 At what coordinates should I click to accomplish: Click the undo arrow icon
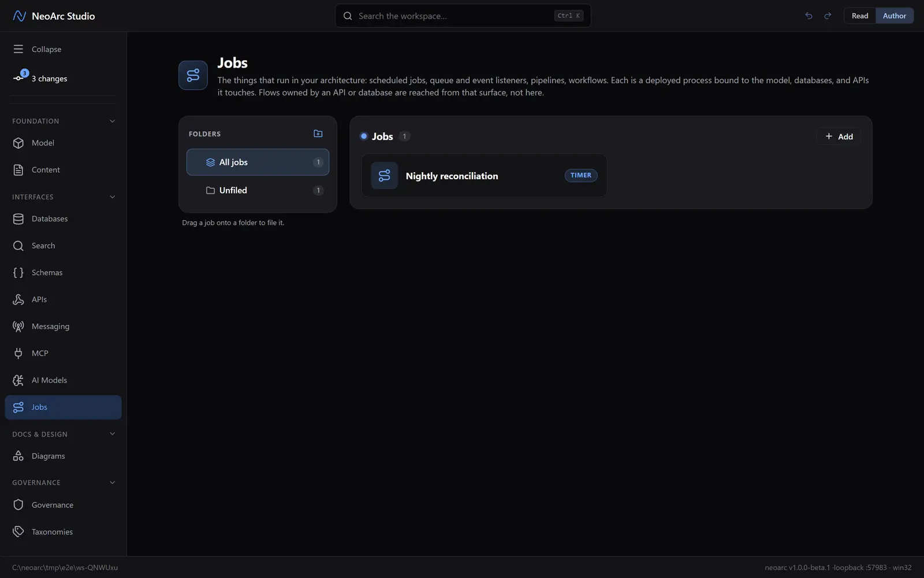[808, 16]
